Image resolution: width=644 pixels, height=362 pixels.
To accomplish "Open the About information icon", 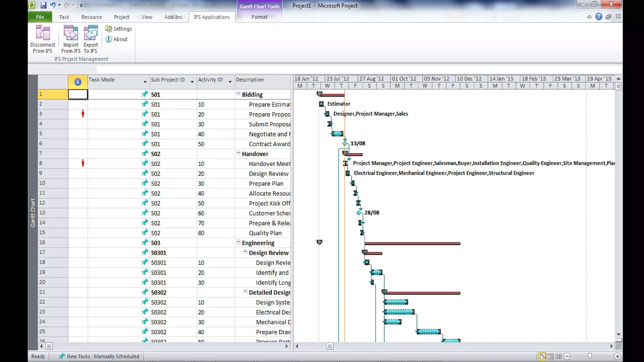I will tap(109, 39).
